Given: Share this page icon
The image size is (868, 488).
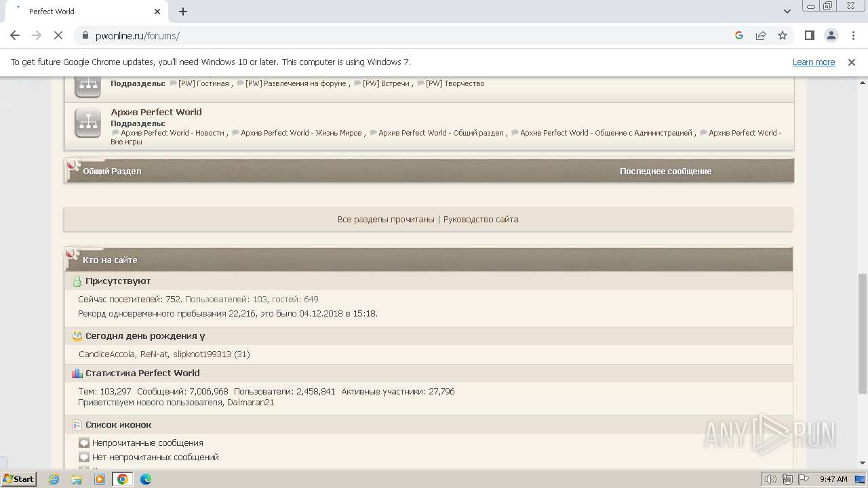Looking at the screenshot, I should click(761, 35).
